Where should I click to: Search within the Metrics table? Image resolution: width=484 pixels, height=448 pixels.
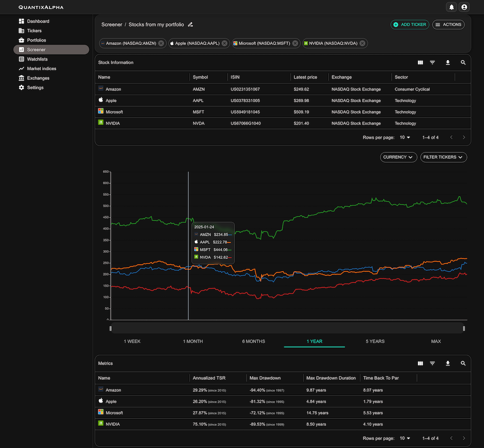463,363
